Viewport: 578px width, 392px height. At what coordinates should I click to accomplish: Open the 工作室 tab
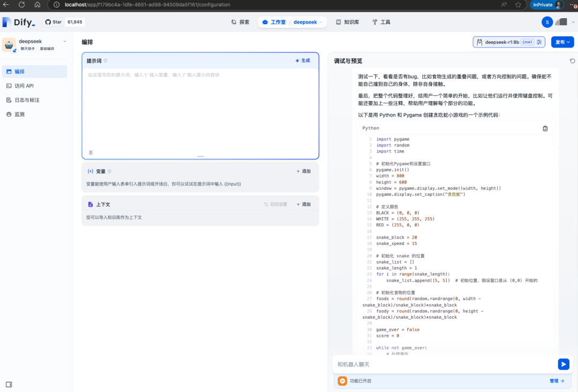(274, 22)
